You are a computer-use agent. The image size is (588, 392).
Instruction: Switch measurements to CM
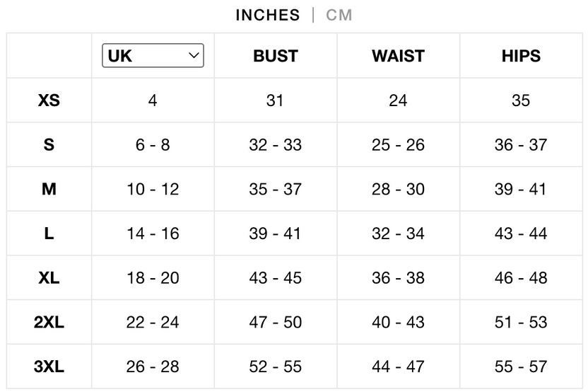coord(339,16)
